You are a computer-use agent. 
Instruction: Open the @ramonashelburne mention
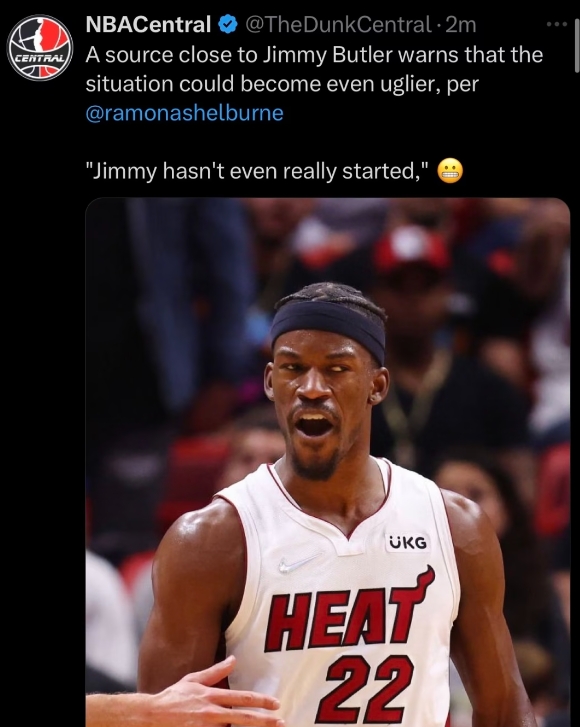185,113
